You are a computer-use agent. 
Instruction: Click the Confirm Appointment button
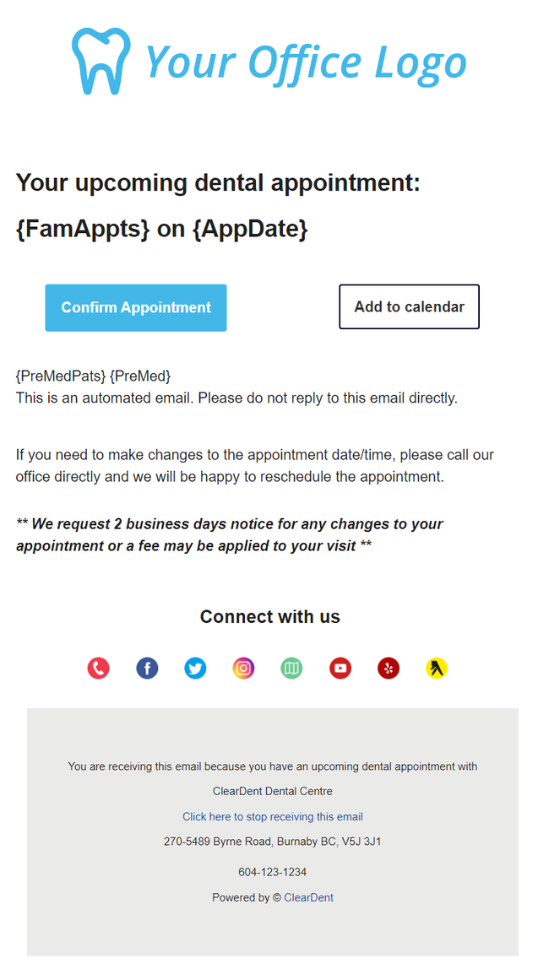pos(136,307)
